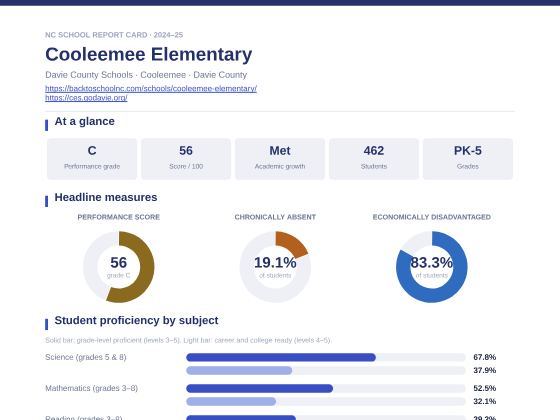Screen dimensions: 560x420
Task: Open the ces.godavie.org school website link
Action: (x=86, y=98)
